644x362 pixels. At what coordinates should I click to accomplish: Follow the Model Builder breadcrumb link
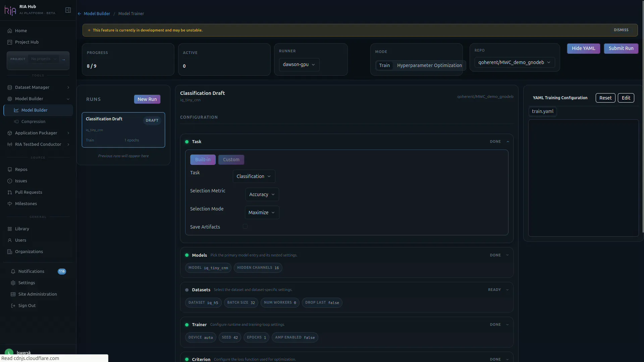coord(97,14)
